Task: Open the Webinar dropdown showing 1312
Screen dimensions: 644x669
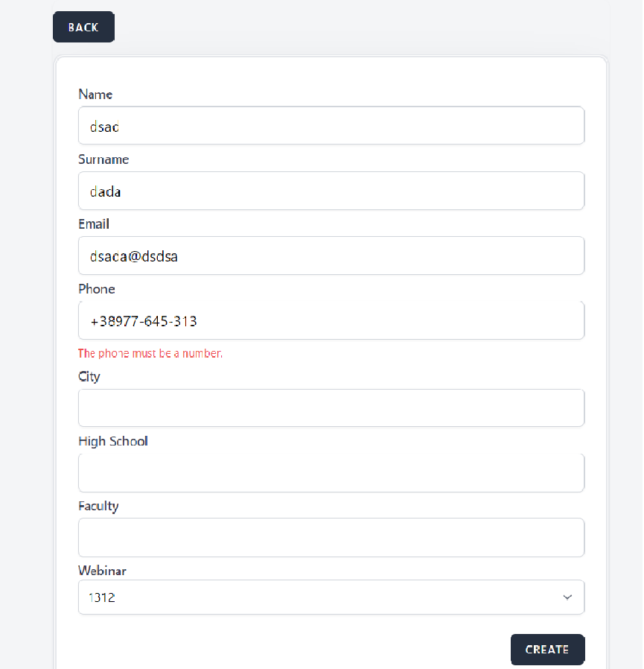Action: (x=331, y=597)
